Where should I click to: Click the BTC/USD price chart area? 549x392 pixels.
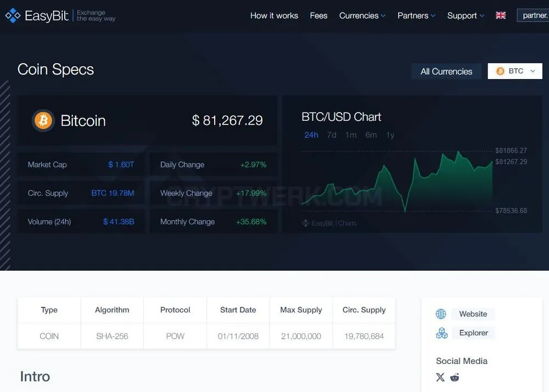(x=397, y=181)
